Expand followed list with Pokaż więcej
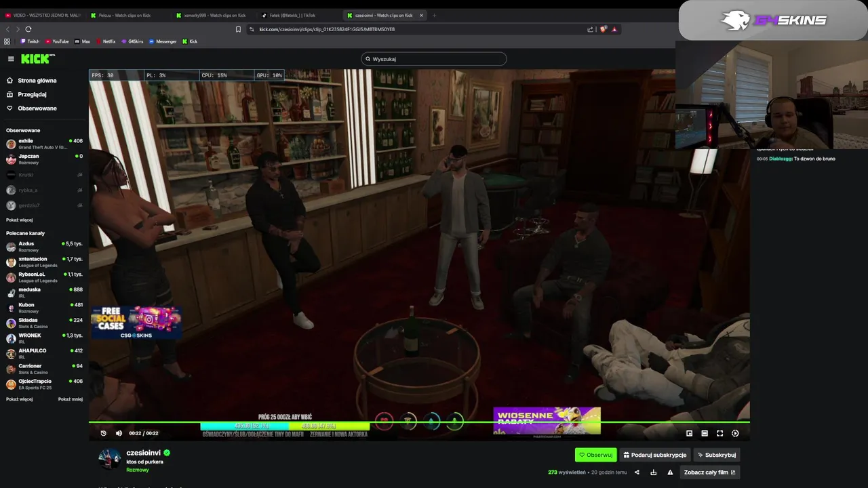 (x=19, y=220)
